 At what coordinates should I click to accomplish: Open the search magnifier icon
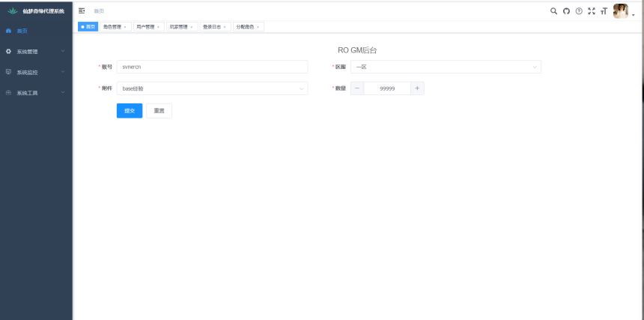tap(554, 11)
